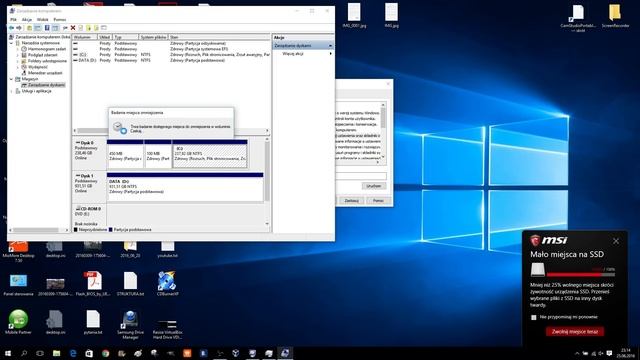640x360 pixels.
Task: Open the Panel sterowania desktop icon
Action: [18, 284]
